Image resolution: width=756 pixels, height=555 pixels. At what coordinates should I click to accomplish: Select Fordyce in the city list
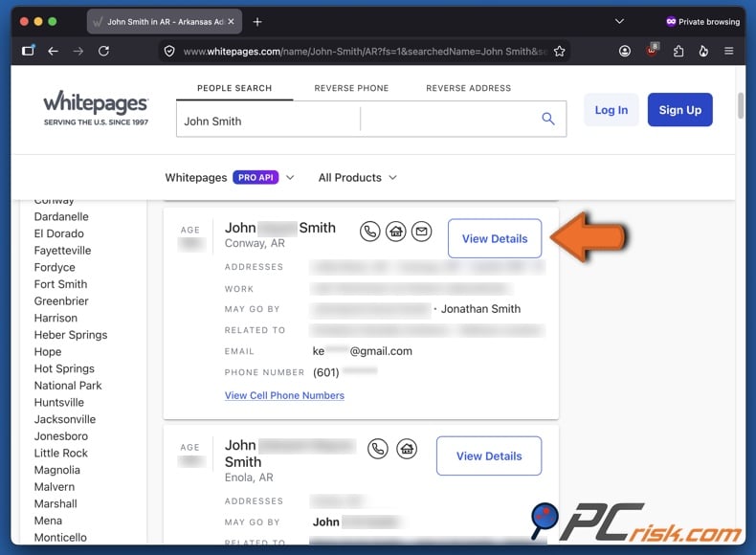coord(55,267)
